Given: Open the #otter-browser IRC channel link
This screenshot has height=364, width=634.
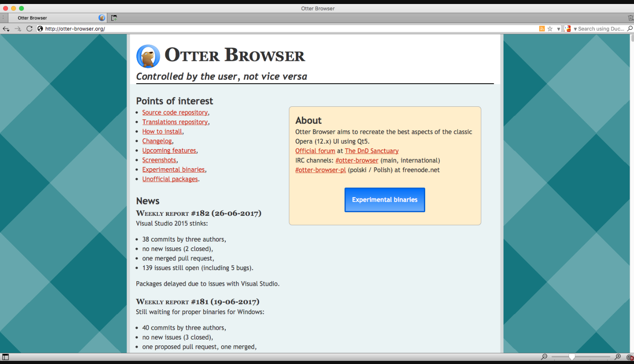Looking at the screenshot, I should (357, 160).
